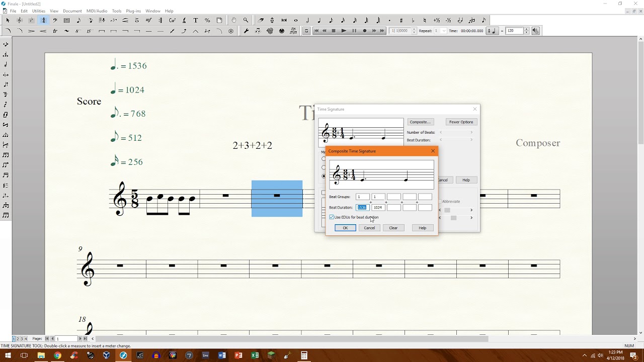Select the sharp accidental
644x362 pixels.
(x=401, y=20)
